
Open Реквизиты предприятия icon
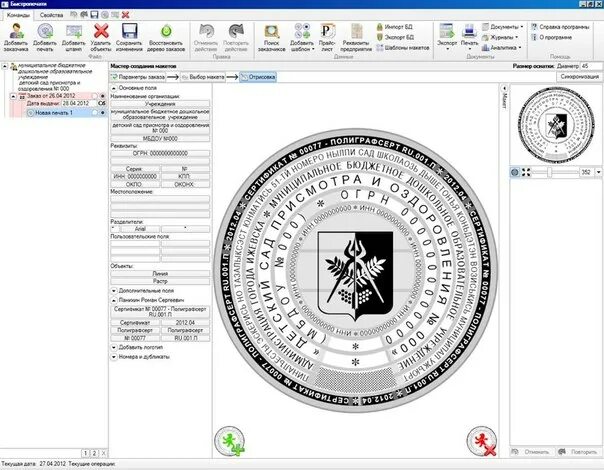coord(356,31)
